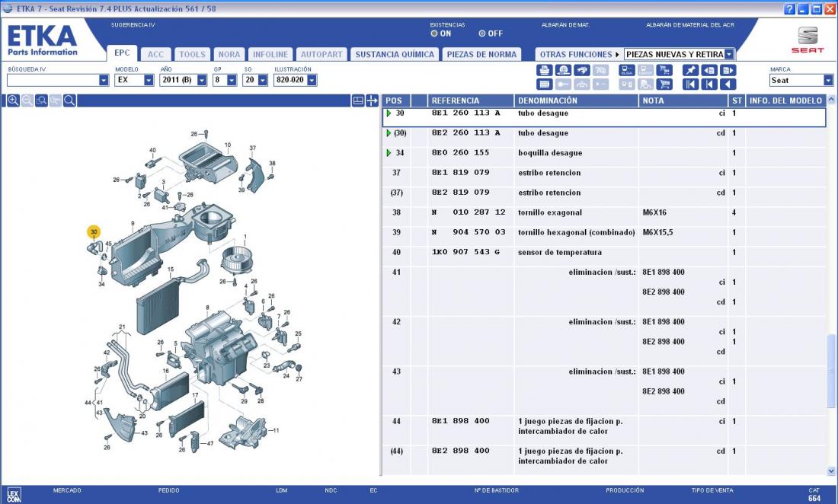Click the Info. del Modelo column header
Screen dimensions: 838x504
point(785,100)
